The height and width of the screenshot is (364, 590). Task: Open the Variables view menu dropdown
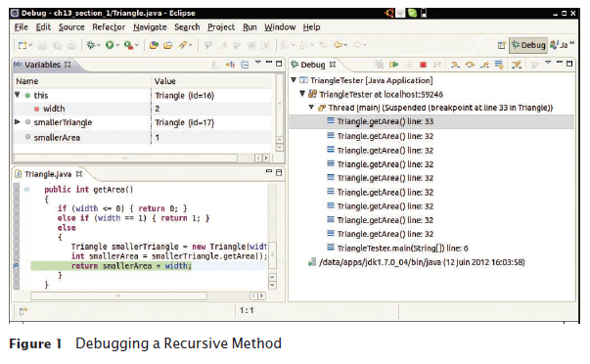(257, 63)
